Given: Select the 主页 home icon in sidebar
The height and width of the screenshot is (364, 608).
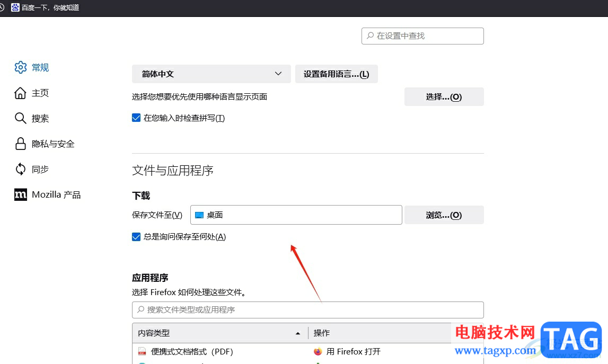Looking at the screenshot, I should coord(20,93).
